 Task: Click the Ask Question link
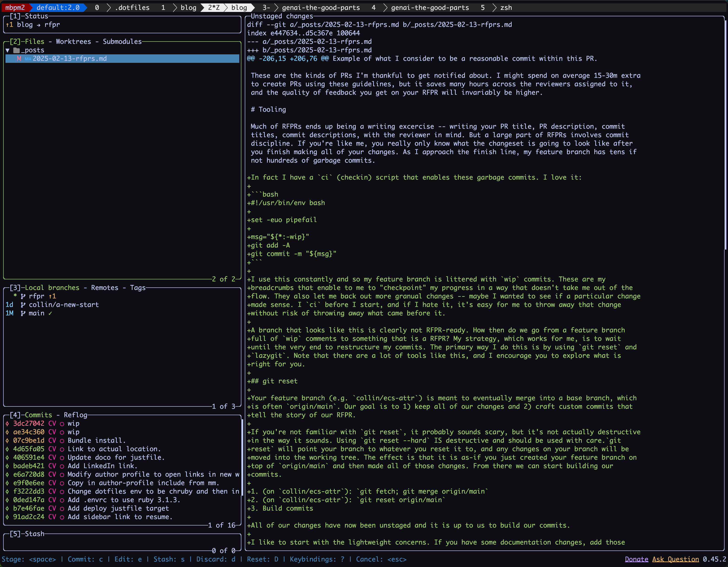click(x=675, y=559)
